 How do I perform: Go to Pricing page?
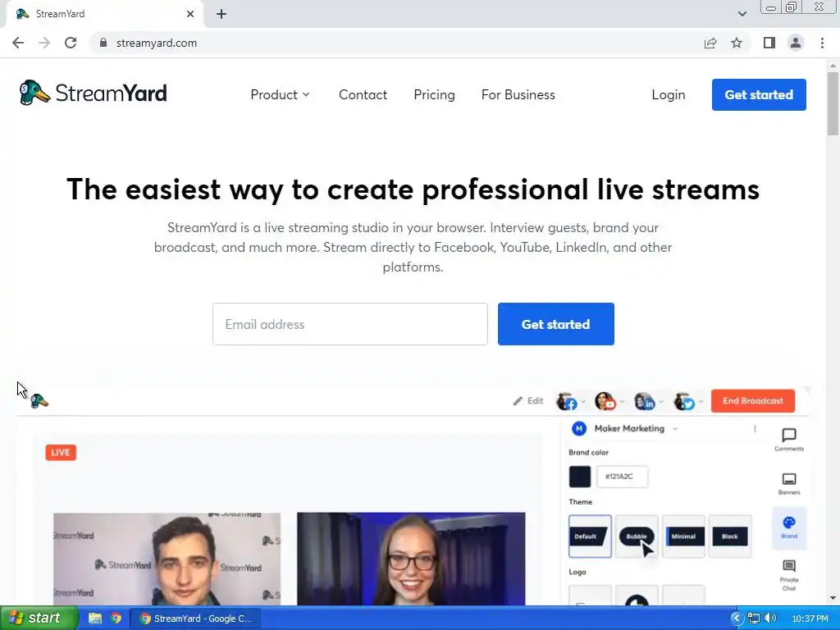tap(434, 95)
